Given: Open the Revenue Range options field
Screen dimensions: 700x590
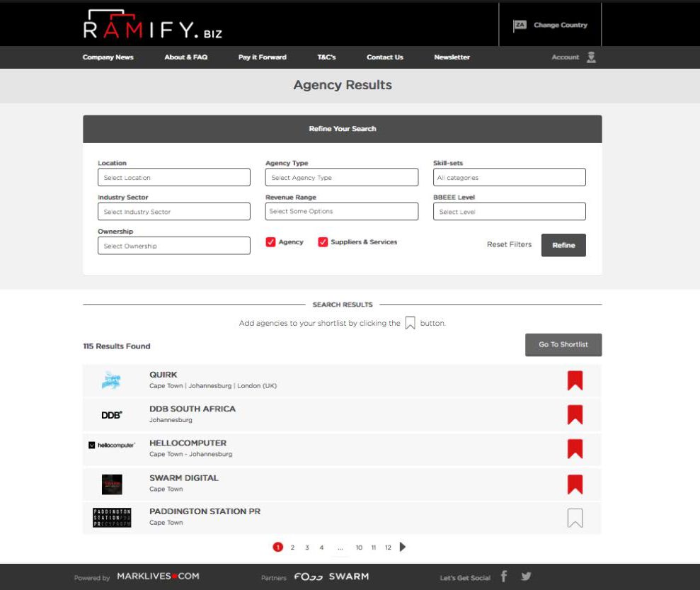Looking at the screenshot, I should point(342,211).
